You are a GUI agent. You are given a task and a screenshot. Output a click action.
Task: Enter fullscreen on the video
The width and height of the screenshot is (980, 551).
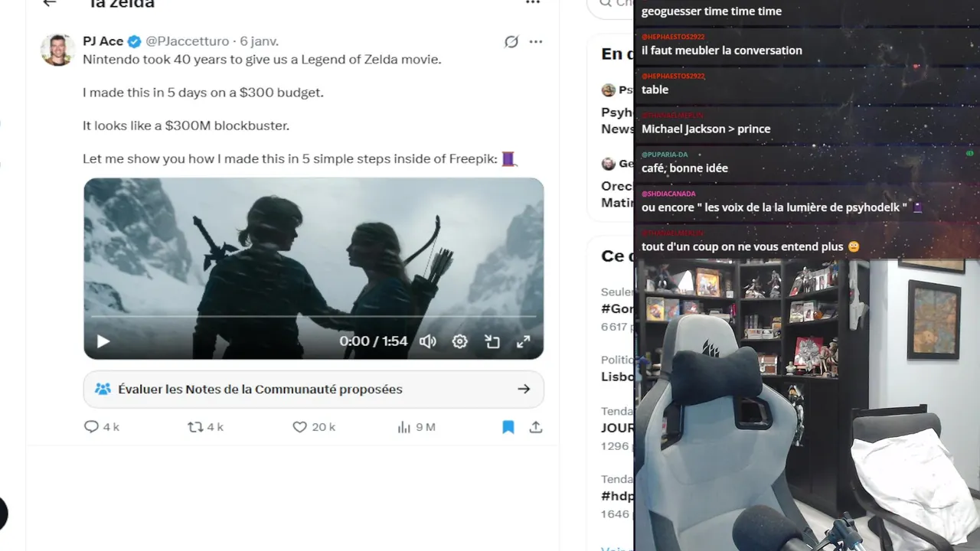(524, 341)
